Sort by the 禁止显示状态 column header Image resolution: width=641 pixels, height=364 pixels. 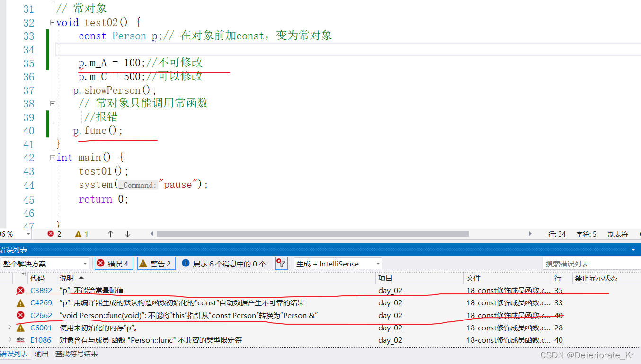pyautogui.click(x=606, y=278)
